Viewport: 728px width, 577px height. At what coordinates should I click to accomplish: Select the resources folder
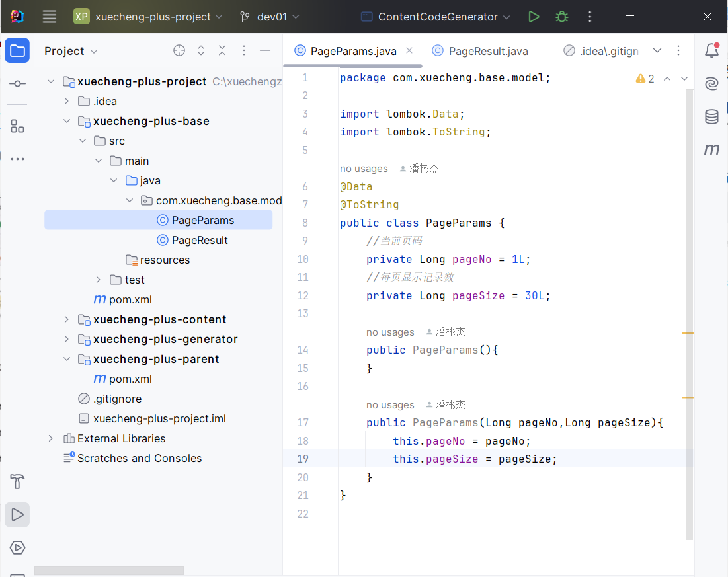pyautogui.click(x=158, y=260)
